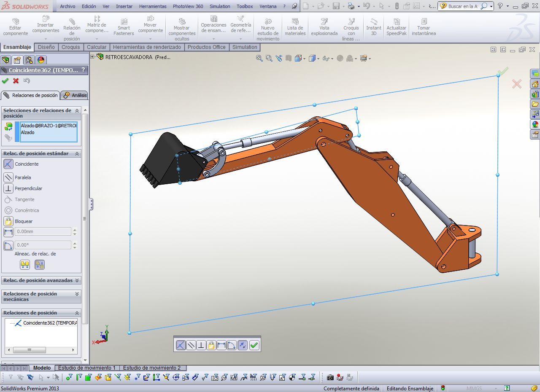Expand Relac. de posición avanzadas section
The image size is (540, 392).
(x=77, y=280)
